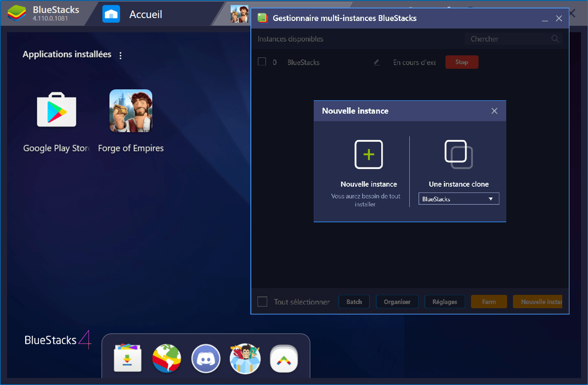This screenshot has width=588, height=385.
Task: Switch to the Accueil tab
Action: click(x=132, y=14)
